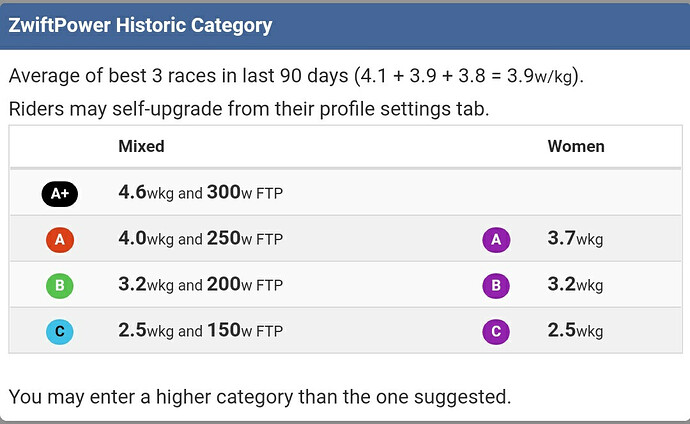Click the Women 3.7wkg threshold value
Image resolution: width=690 pixels, height=424 pixels.
click(x=575, y=239)
